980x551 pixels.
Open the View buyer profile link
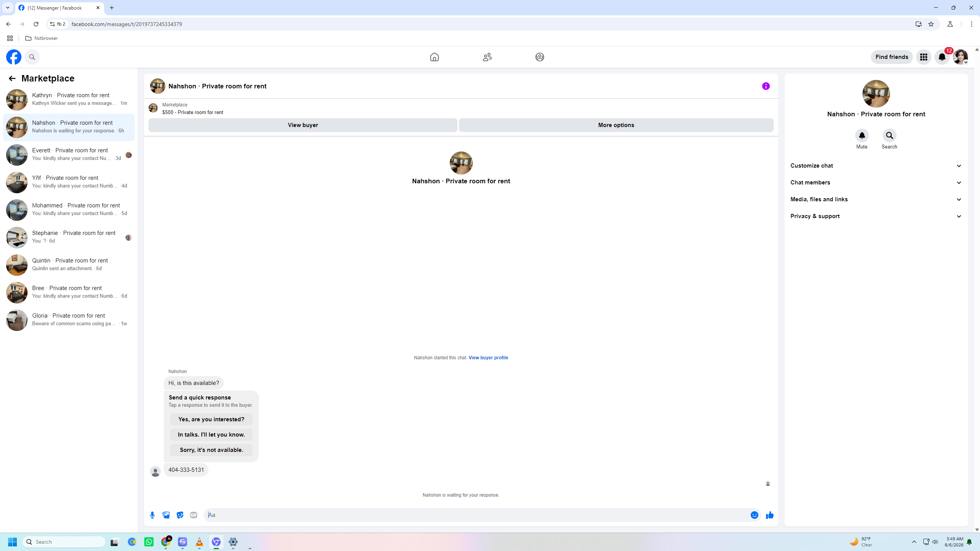[x=488, y=358]
